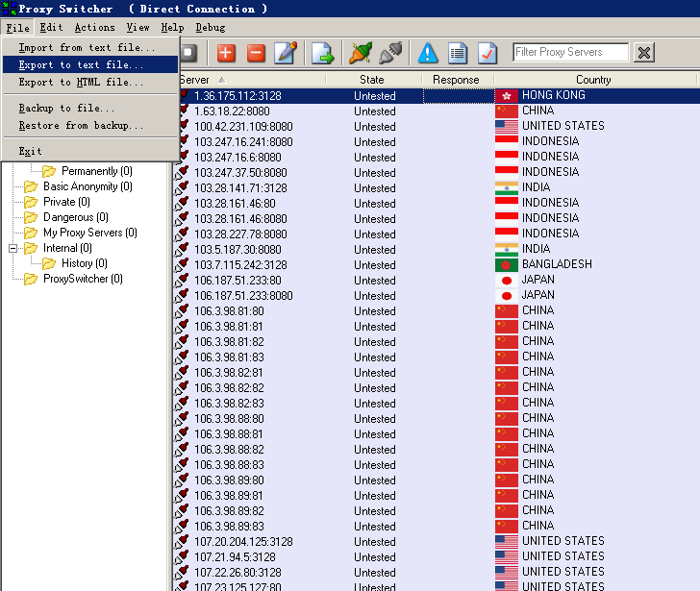Image resolution: width=700 pixels, height=591 pixels.
Task: Select the Basic Anonymity (0) folder
Action: [x=87, y=186]
